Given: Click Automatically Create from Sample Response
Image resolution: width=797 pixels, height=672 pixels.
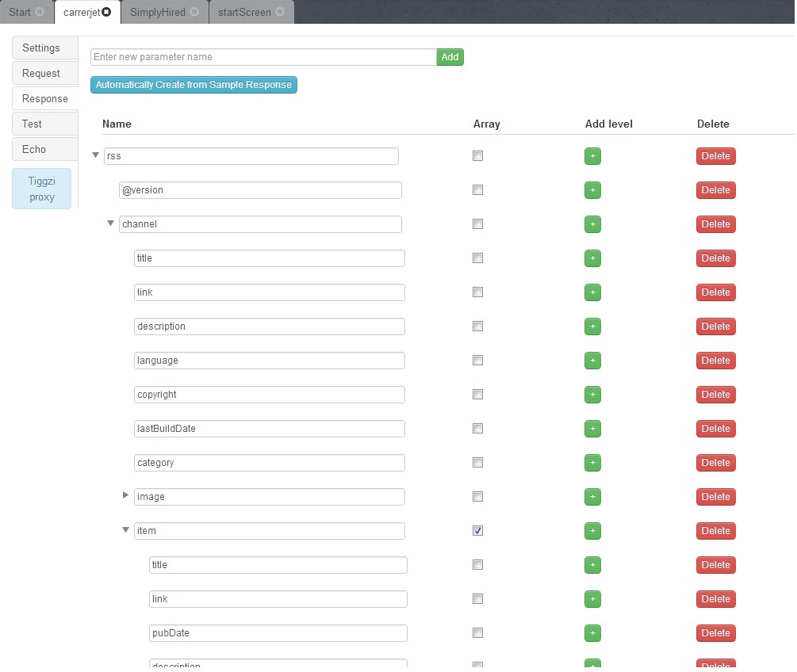Looking at the screenshot, I should [194, 85].
